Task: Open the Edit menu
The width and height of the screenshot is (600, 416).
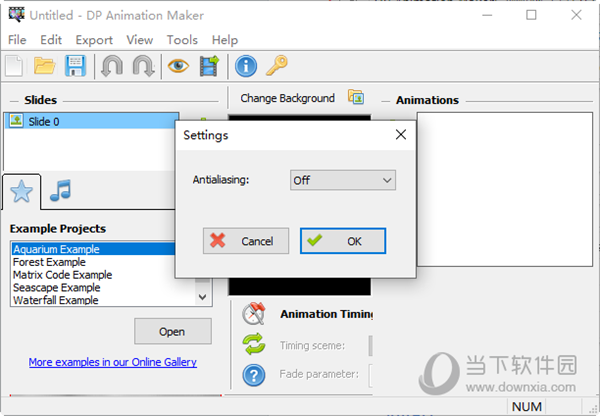Action: tap(51, 40)
